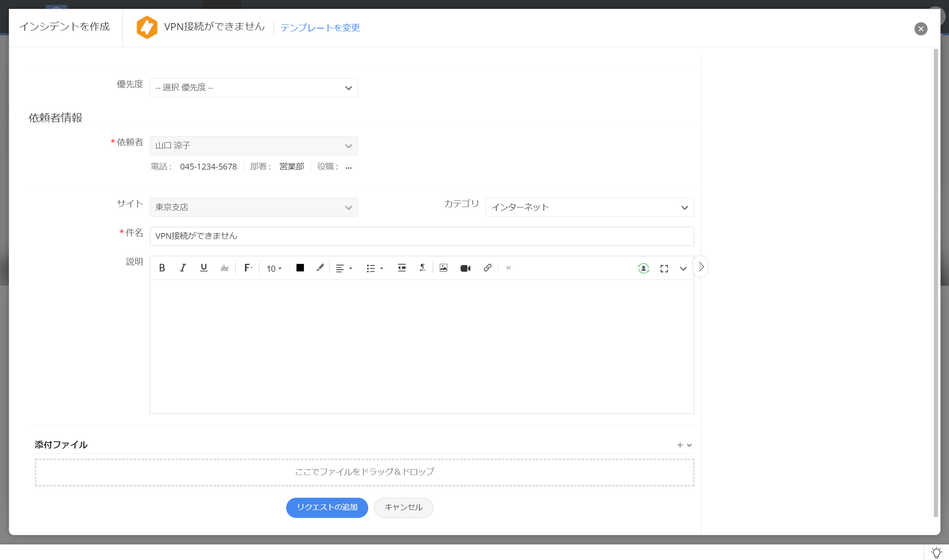
Task: Insert a hyperlink in description
Action: [x=487, y=268]
